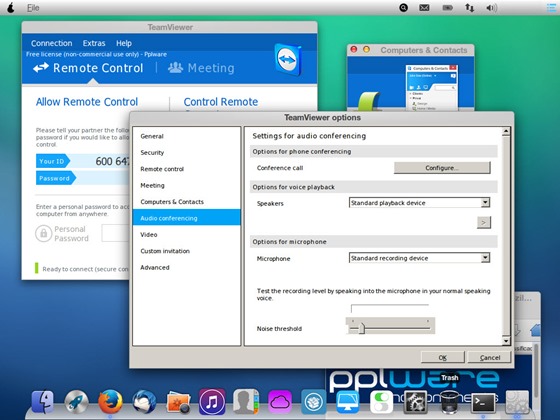Click the network arrows menu bar icon
The image size is (560, 420).
click(469, 8)
